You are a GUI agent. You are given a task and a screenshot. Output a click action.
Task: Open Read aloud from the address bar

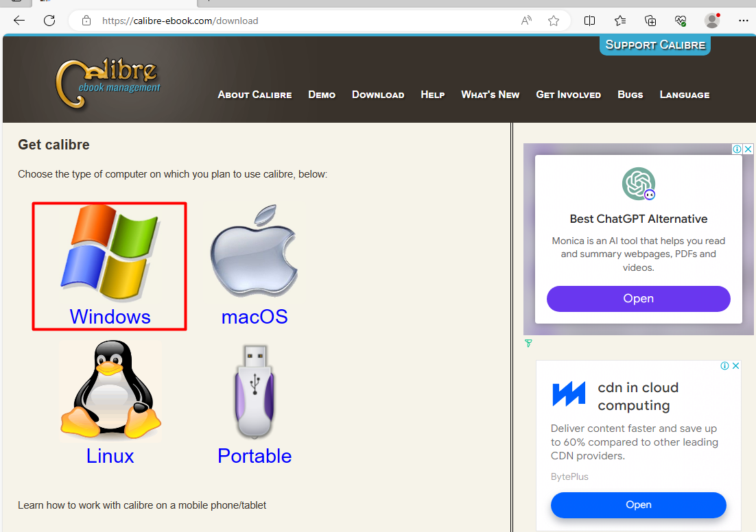click(526, 21)
